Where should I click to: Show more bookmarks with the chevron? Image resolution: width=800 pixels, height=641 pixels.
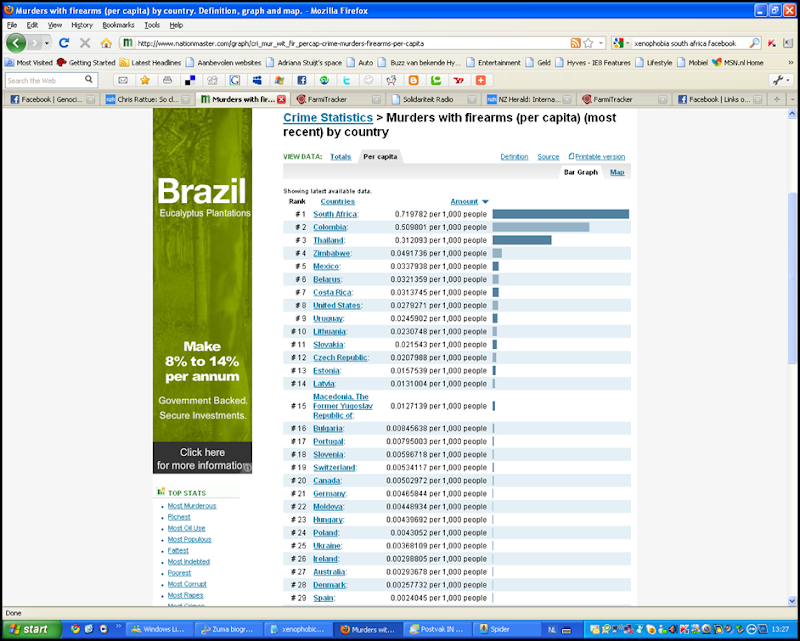(791, 63)
